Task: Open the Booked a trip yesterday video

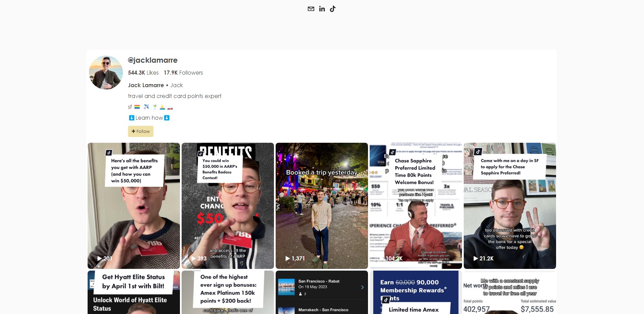Action: tap(322, 206)
